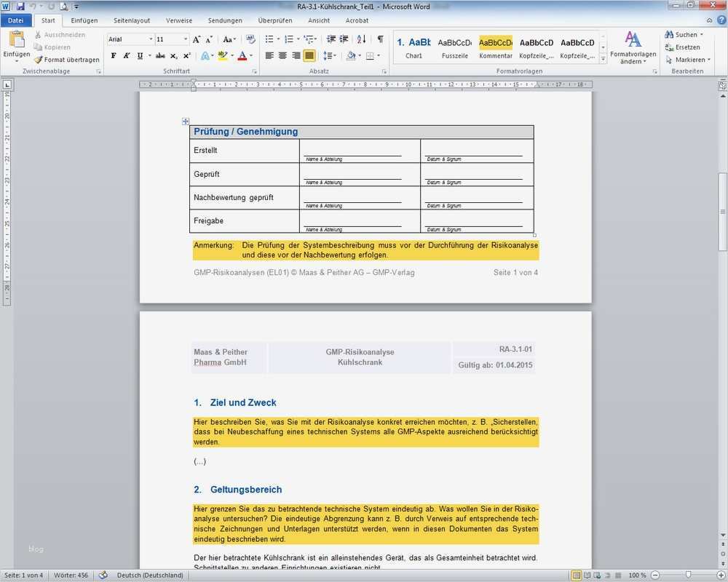This screenshot has height=582, width=728.
Task: Sort paragraphs with the A-Z icon
Action: point(362,39)
